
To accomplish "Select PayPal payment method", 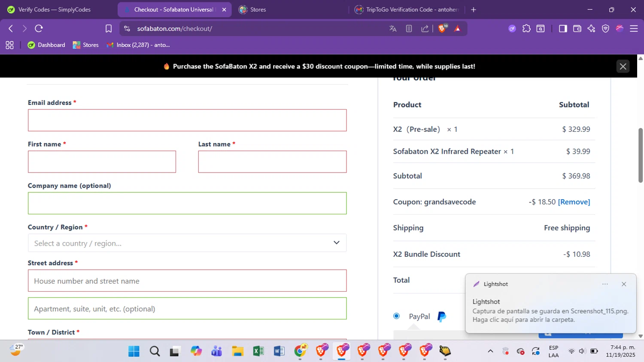I will click(397, 316).
